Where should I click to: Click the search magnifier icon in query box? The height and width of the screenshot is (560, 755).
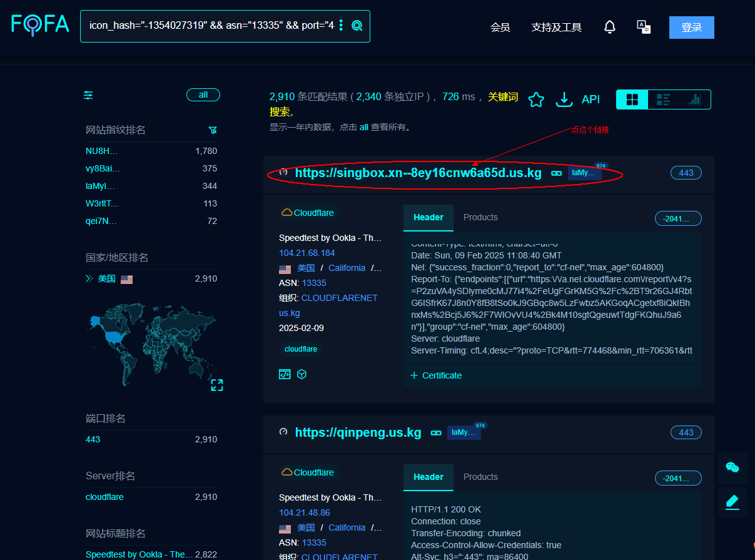click(357, 26)
